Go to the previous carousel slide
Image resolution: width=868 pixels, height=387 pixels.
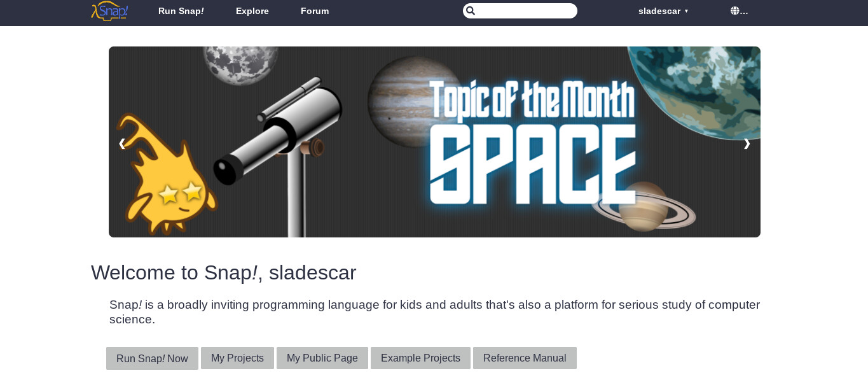(x=122, y=144)
